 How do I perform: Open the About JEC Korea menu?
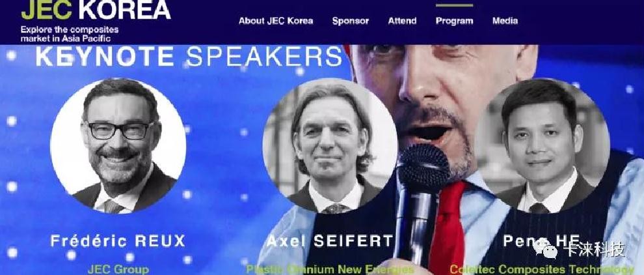click(276, 21)
